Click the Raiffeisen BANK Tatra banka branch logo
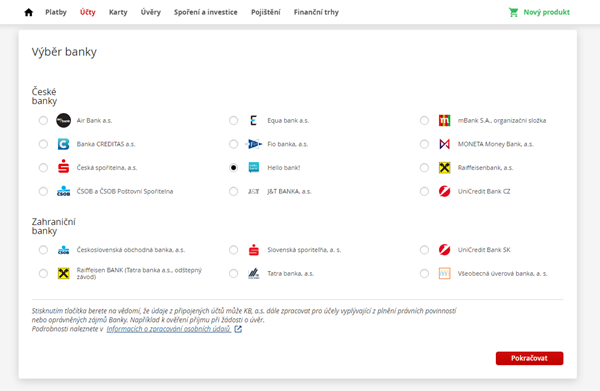This screenshot has height=391, width=600. (64, 274)
